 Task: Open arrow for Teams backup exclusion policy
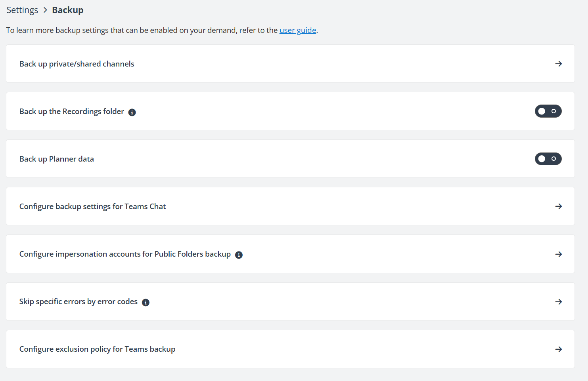click(x=559, y=349)
